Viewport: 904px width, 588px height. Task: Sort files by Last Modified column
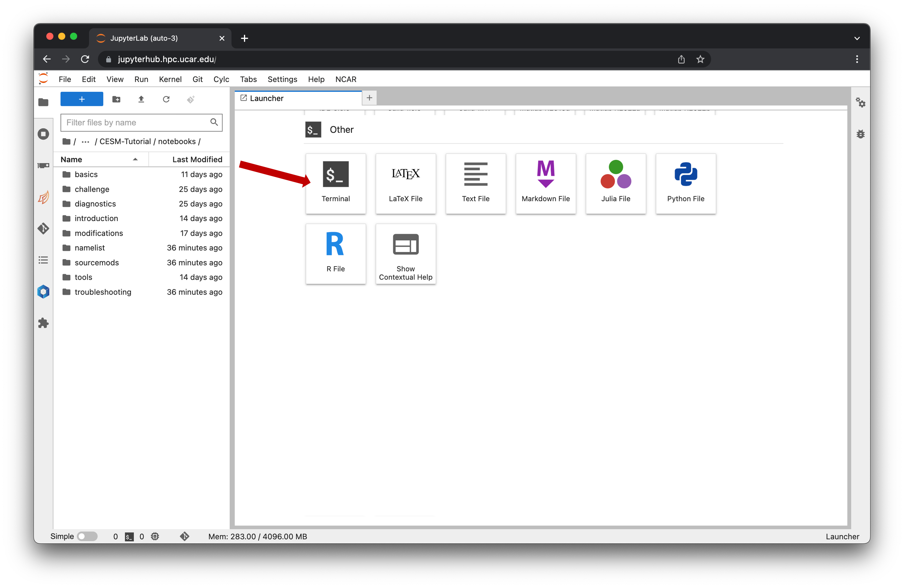pos(189,160)
